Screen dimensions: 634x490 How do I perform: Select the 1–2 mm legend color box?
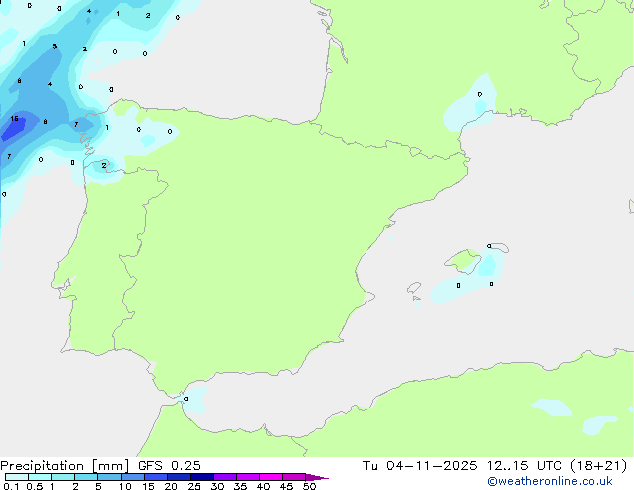click(x=63, y=477)
